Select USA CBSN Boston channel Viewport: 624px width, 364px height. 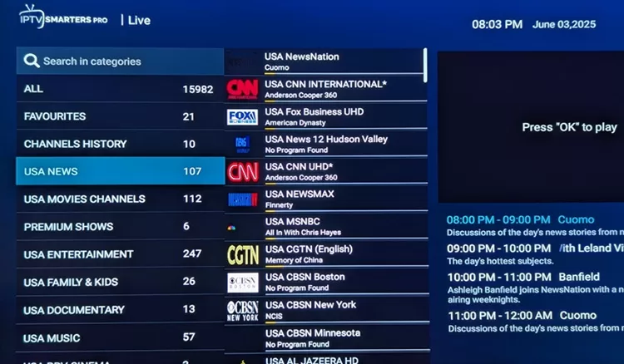327,282
